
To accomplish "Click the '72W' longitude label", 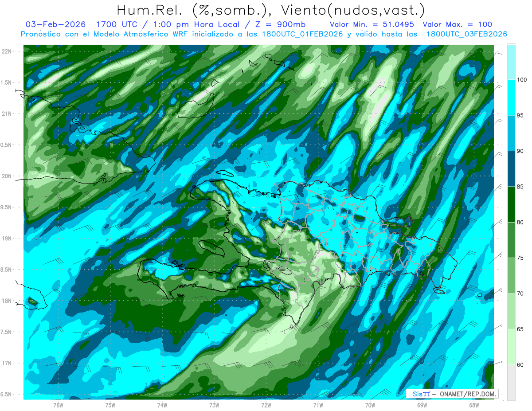I will point(266,405).
